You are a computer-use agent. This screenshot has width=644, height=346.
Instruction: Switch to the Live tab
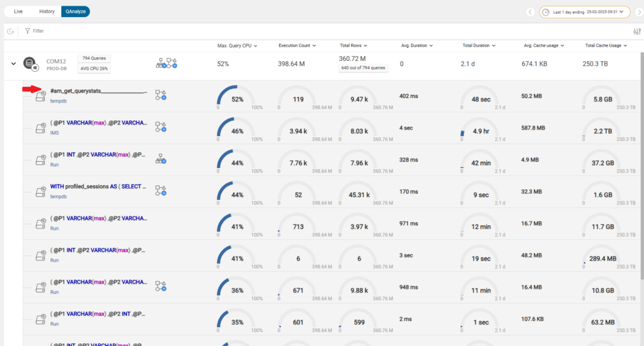(18, 11)
